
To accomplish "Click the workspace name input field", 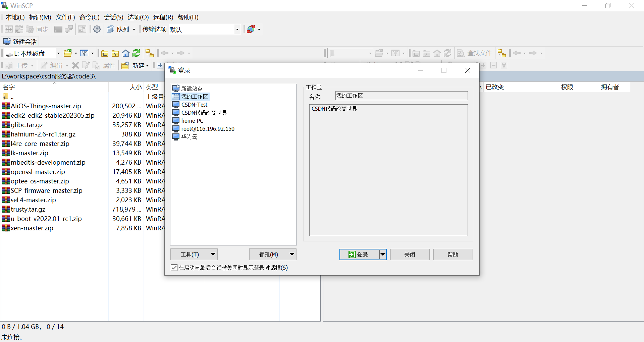I will (x=401, y=96).
